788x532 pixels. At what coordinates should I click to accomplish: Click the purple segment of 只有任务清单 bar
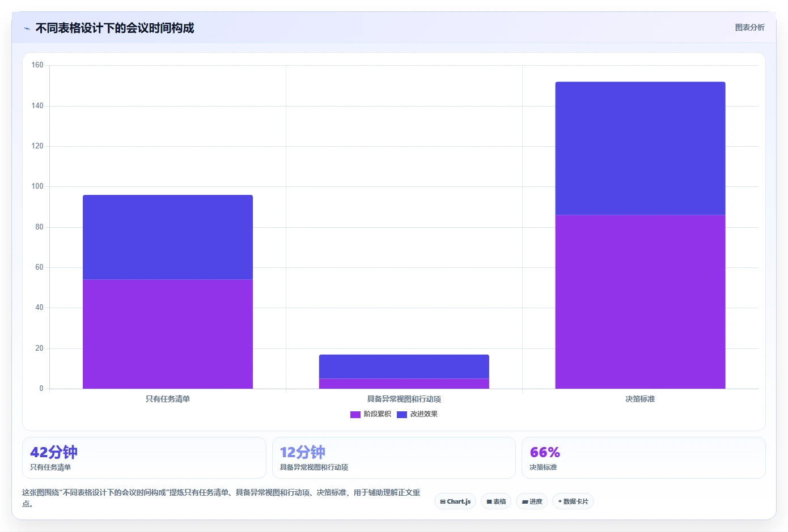(168, 334)
